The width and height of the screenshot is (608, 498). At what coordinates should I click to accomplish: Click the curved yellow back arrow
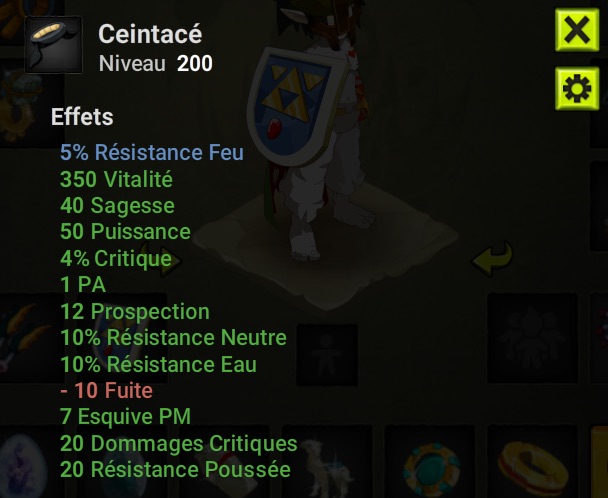click(x=492, y=259)
